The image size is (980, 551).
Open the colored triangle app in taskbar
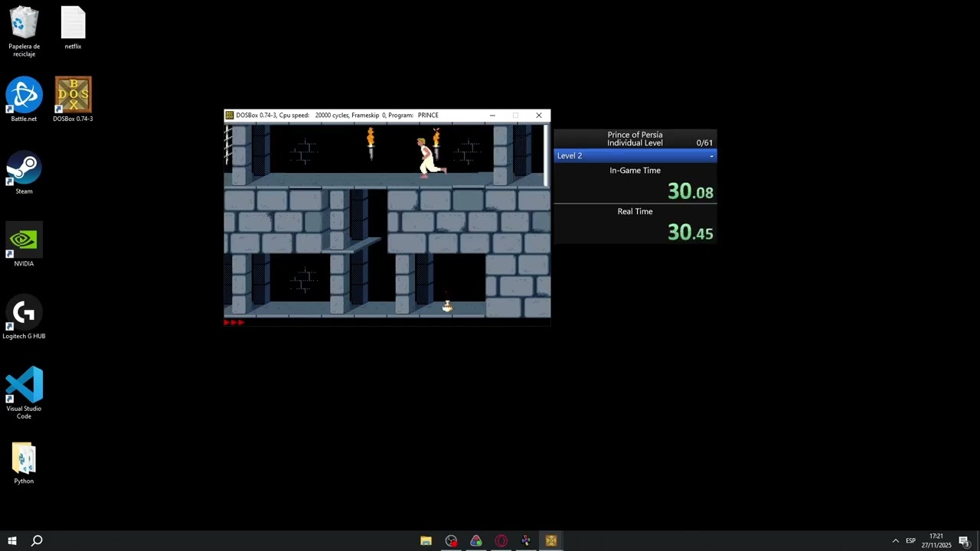pos(476,541)
